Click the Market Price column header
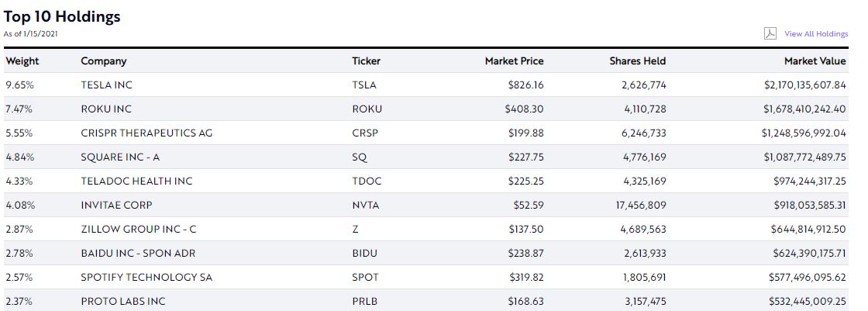 [514, 61]
